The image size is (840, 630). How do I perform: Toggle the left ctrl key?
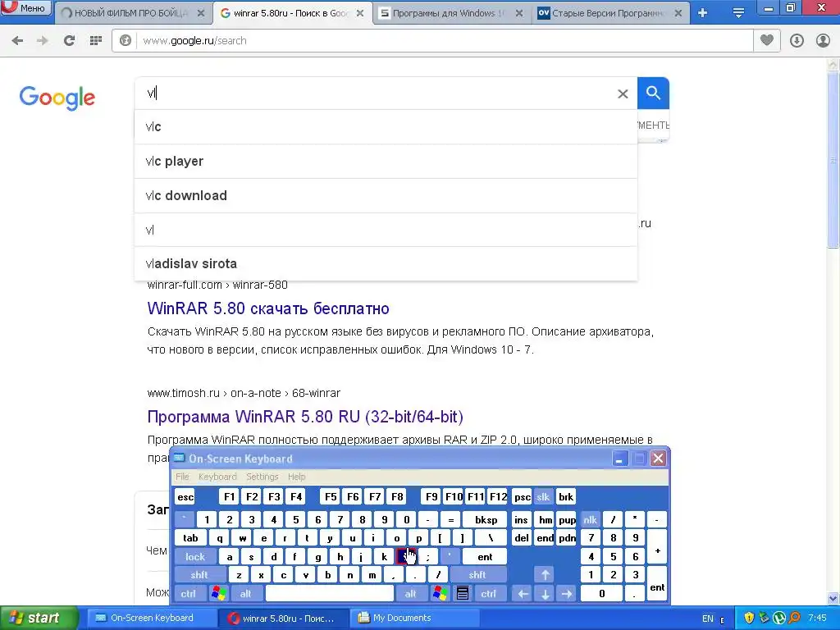pyautogui.click(x=188, y=594)
